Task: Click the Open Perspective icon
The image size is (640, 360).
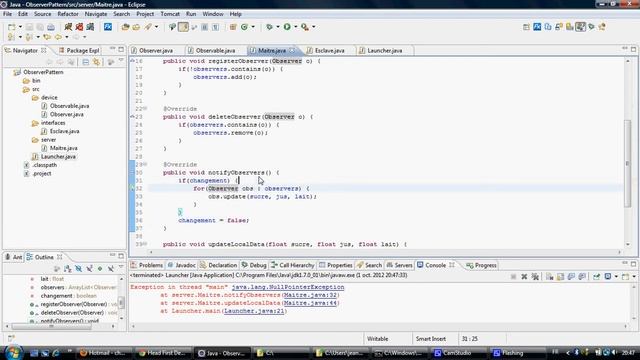Action: pyautogui.click(x=526, y=27)
